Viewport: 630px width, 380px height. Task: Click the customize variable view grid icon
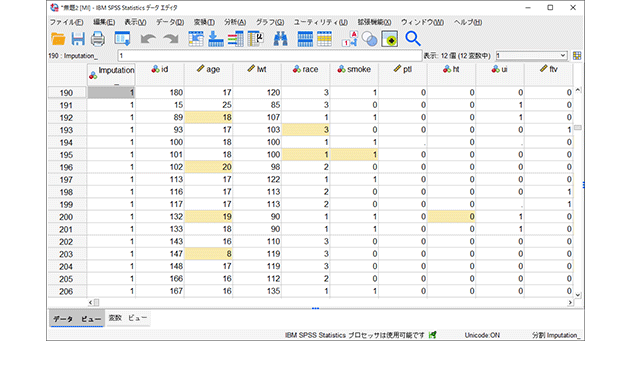[577, 56]
